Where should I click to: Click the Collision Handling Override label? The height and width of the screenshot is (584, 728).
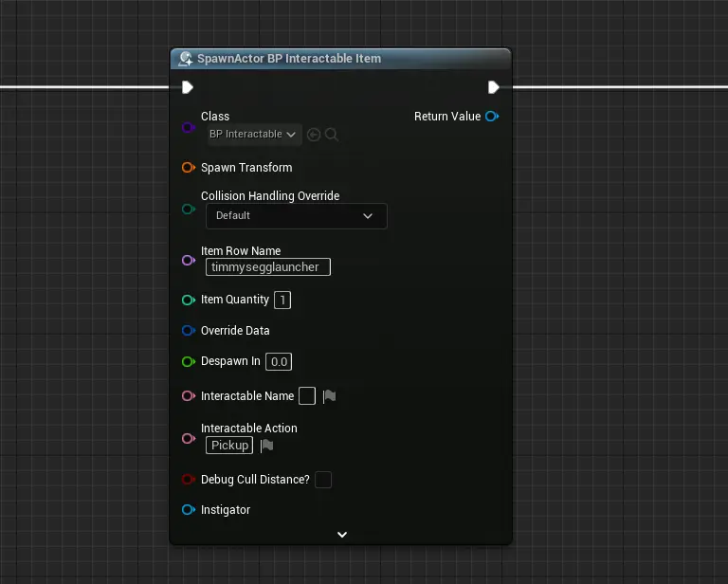270,196
